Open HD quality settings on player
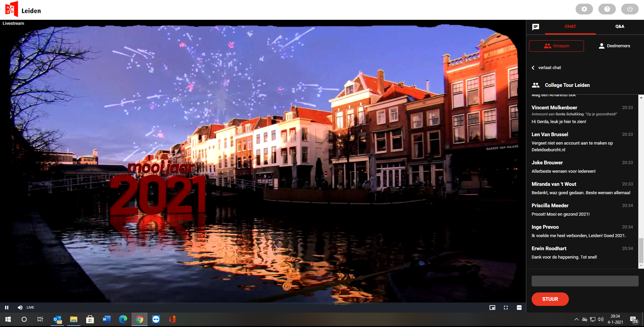 (x=519, y=308)
